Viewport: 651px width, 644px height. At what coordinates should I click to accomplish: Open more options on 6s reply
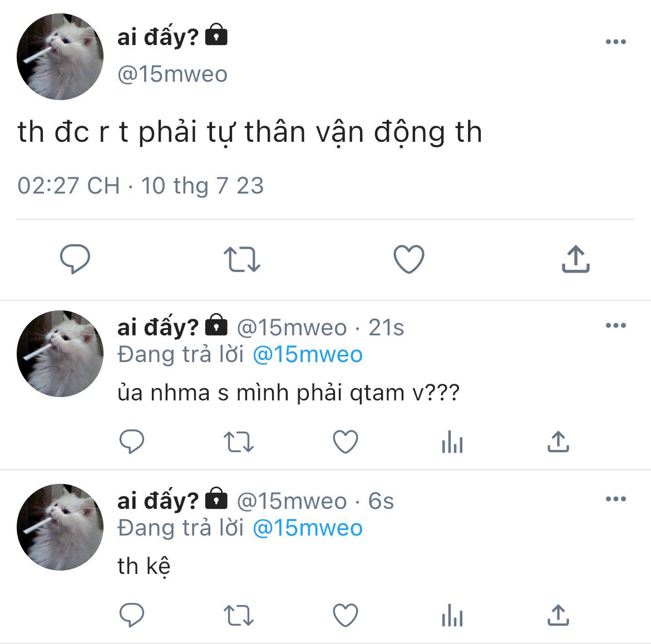[616, 499]
